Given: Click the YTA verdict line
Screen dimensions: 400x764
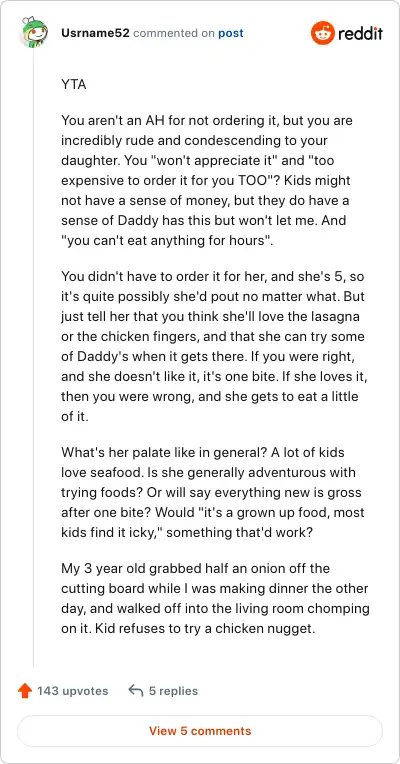Looking at the screenshot, I should 74,84.
